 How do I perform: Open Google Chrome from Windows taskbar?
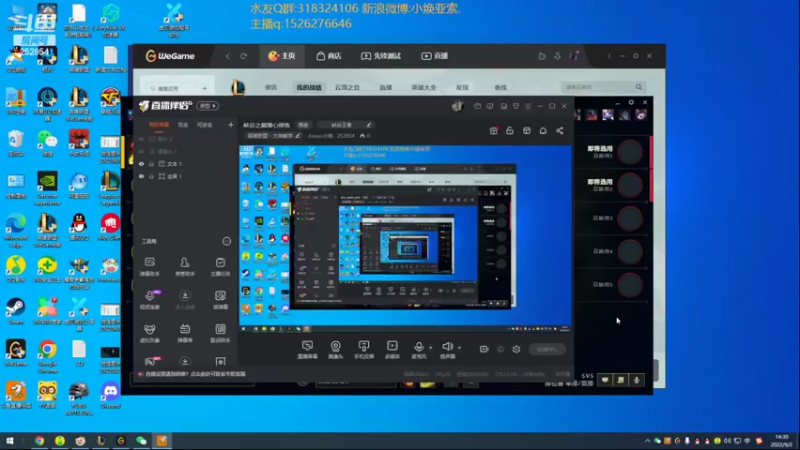39,440
